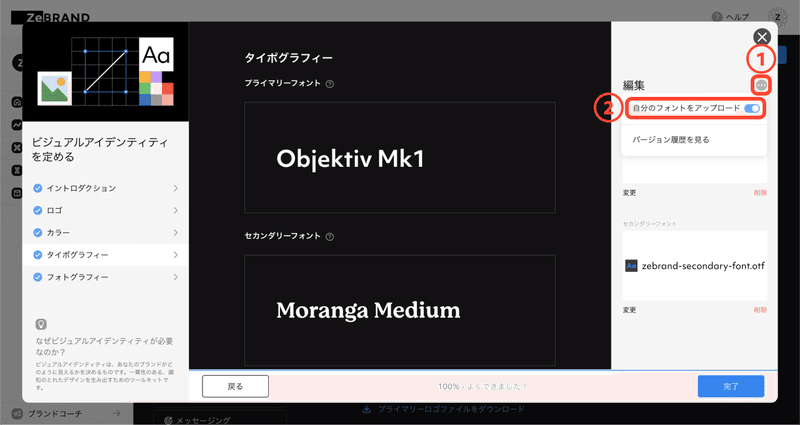800x425 pixels.
Task: Click なぜビジュアルアイデンティティが必要なのか? text
Action: pos(105,346)
